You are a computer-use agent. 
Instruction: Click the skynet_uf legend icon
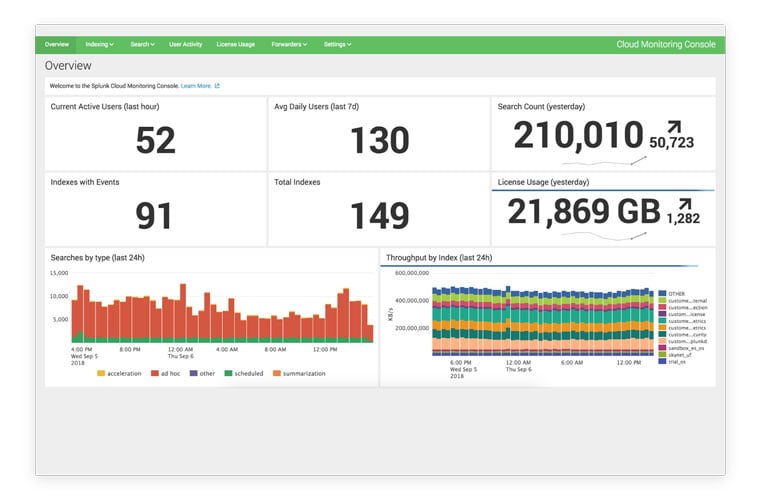click(x=662, y=354)
